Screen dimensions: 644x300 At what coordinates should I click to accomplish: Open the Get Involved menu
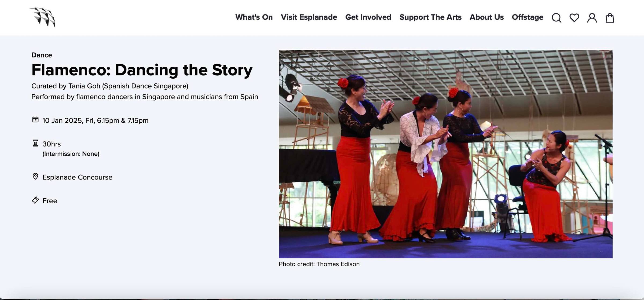tap(368, 17)
